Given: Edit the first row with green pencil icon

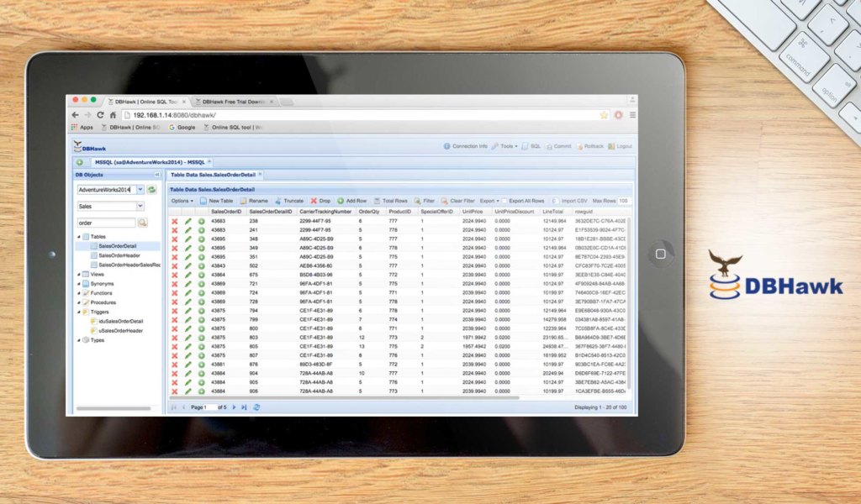Looking at the screenshot, I should (x=188, y=221).
